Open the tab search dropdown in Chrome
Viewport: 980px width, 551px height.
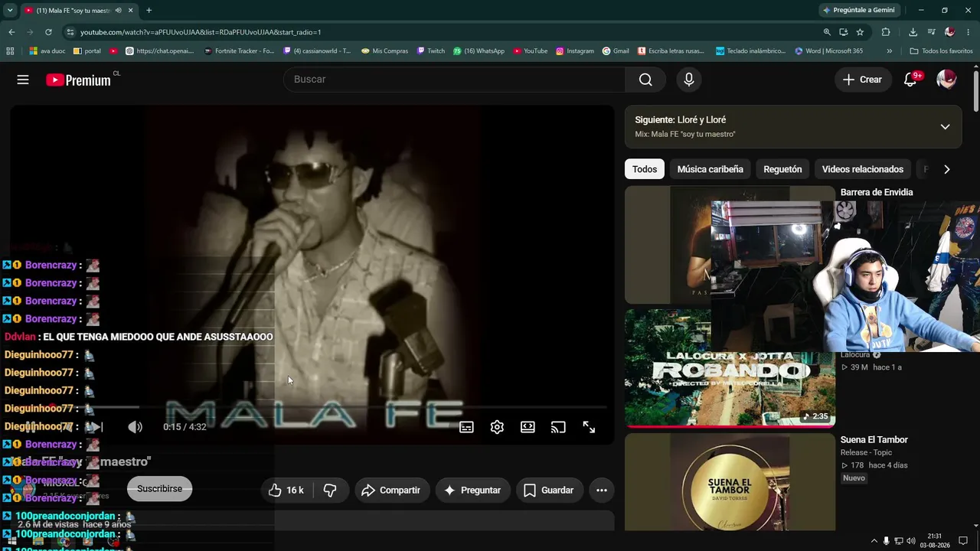coord(10,10)
